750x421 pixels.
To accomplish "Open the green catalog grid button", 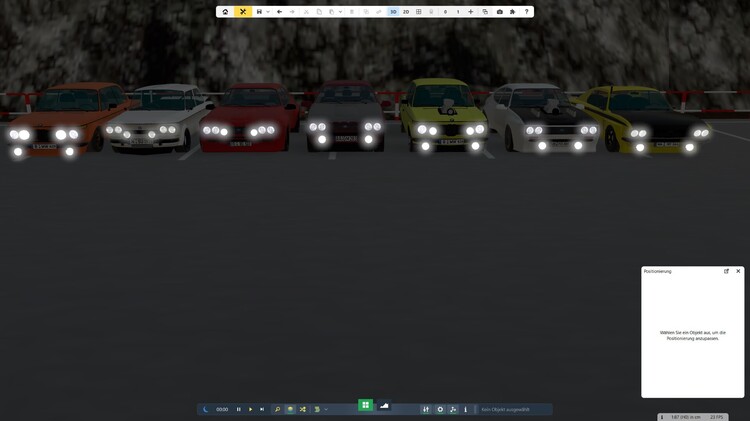I will [365, 405].
